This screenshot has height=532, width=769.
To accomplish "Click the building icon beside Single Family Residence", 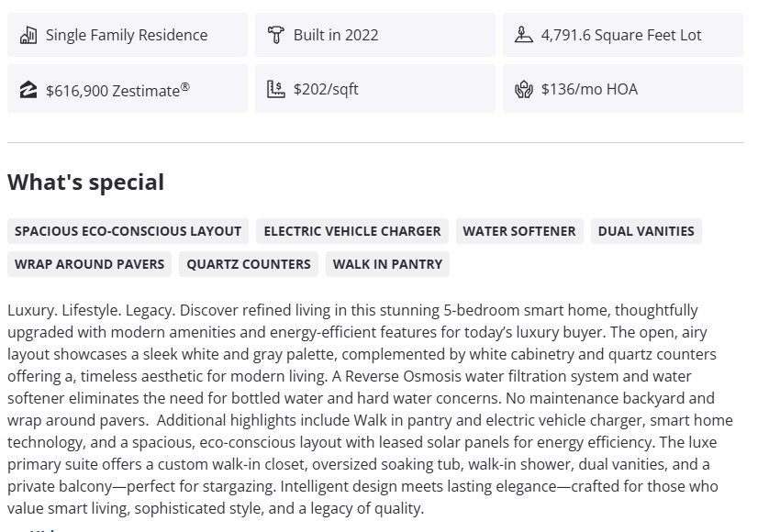I will (x=28, y=35).
